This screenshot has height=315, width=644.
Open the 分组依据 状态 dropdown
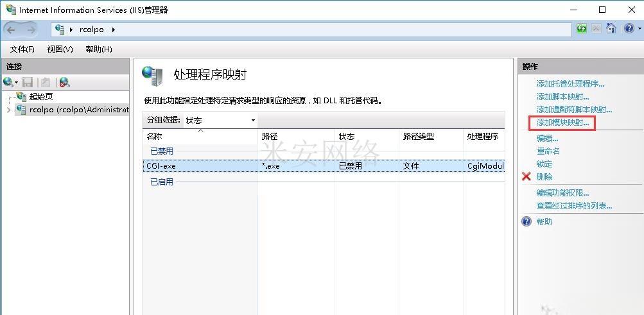(221, 120)
